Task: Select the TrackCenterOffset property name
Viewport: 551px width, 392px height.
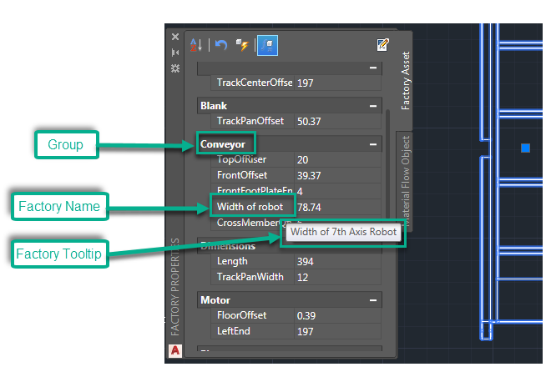Action: [x=255, y=83]
